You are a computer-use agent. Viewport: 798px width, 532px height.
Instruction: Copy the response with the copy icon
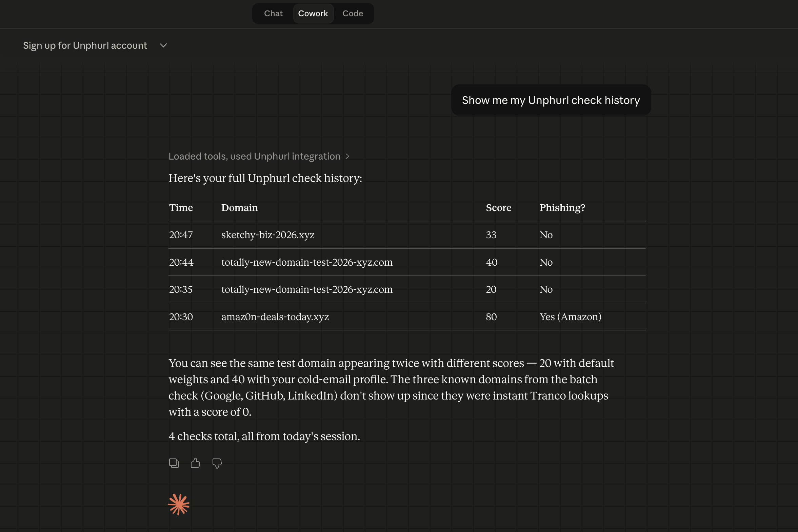[x=174, y=463]
